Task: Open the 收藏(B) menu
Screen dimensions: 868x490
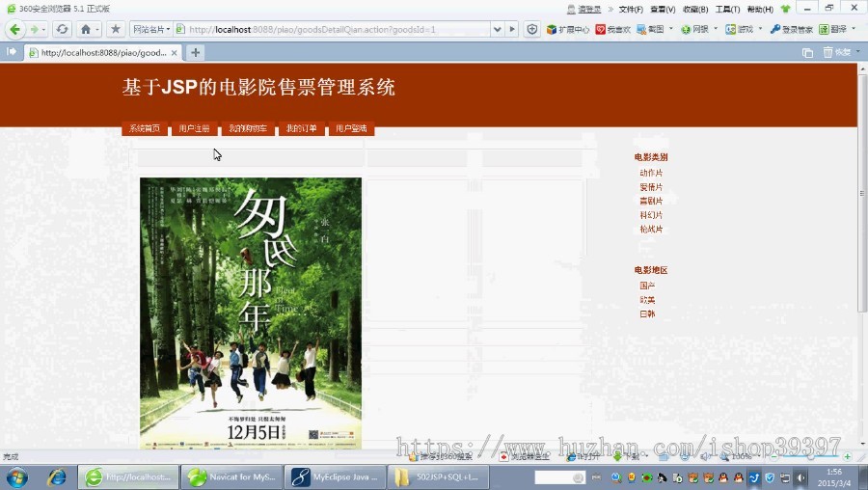Action: point(695,9)
